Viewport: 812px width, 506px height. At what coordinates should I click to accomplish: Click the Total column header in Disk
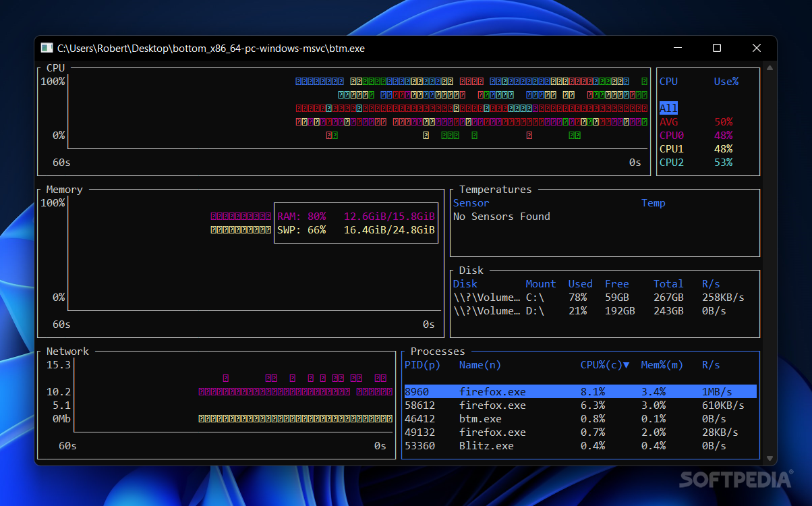point(668,284)
